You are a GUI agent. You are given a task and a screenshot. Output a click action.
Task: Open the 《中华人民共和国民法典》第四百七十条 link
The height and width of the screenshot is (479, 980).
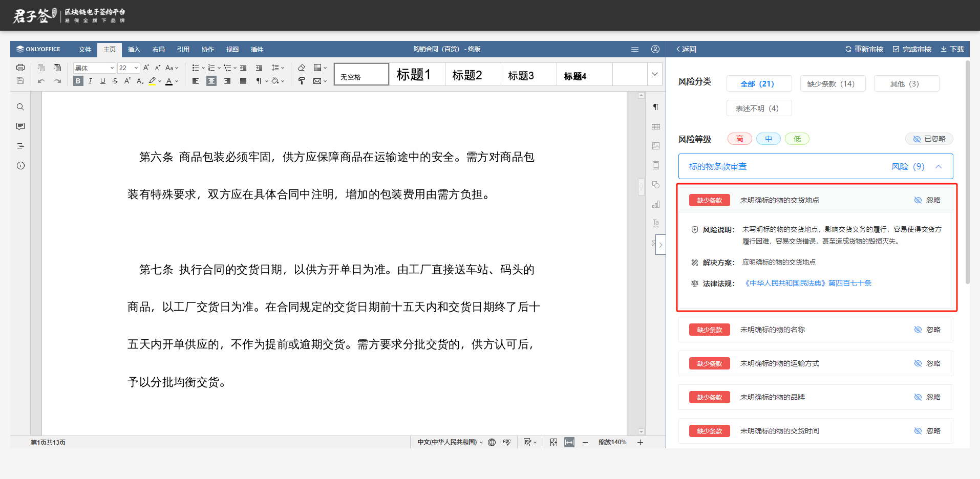pyautogui.click(x=807, y=283)
